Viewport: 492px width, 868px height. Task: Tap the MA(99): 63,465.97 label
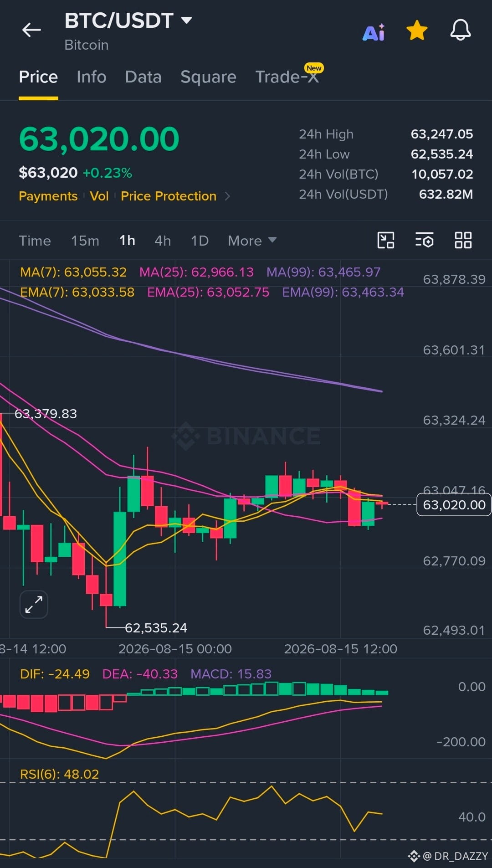pyautogui.click(x=323, y=272)
